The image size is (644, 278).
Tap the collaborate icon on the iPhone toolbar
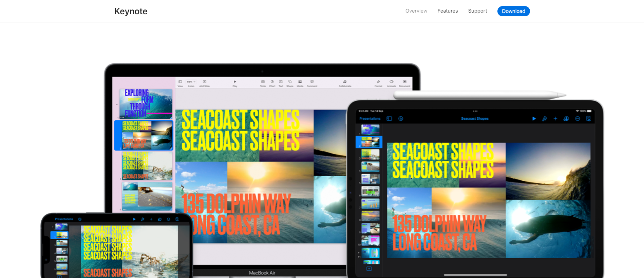pos(160,219)
